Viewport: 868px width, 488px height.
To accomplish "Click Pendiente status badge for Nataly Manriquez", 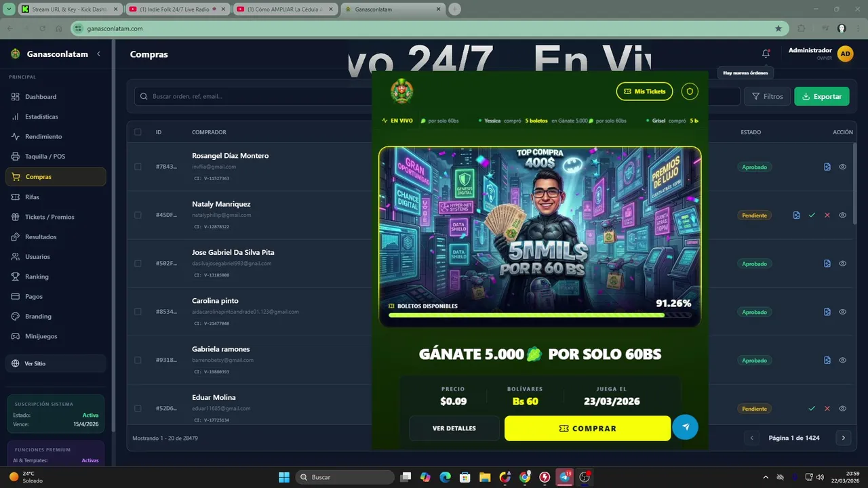I will tap(754, 215).
